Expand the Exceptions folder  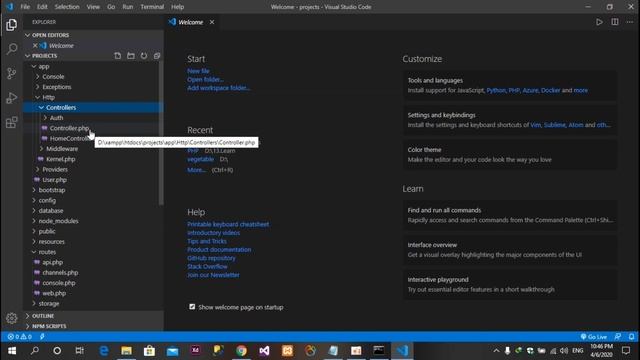point(38,87)
